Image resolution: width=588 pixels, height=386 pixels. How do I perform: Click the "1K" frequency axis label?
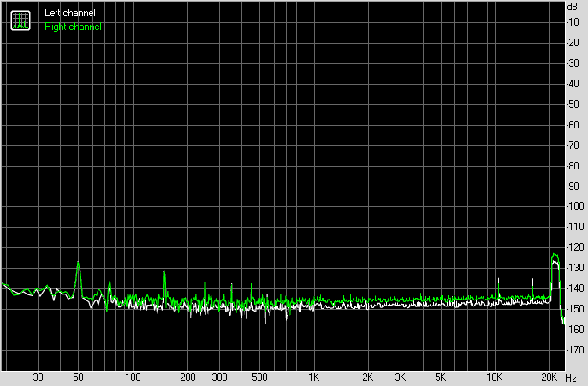click(x=313, y=377)
